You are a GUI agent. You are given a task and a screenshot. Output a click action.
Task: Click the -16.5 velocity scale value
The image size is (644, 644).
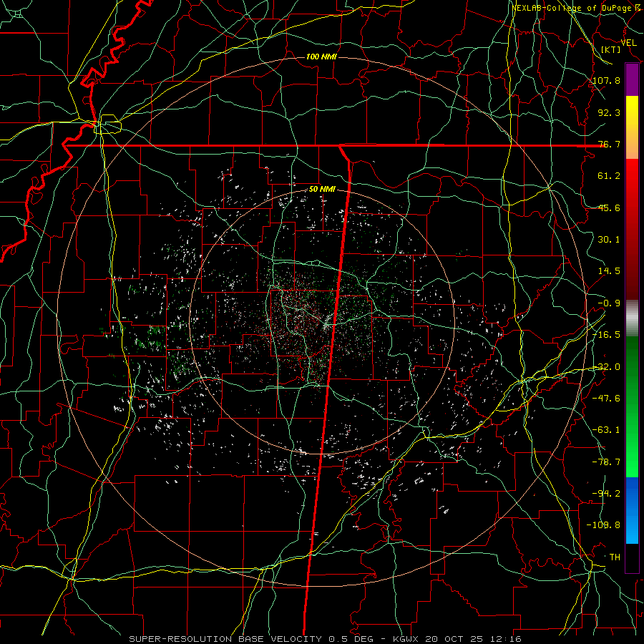pos(607,335)
